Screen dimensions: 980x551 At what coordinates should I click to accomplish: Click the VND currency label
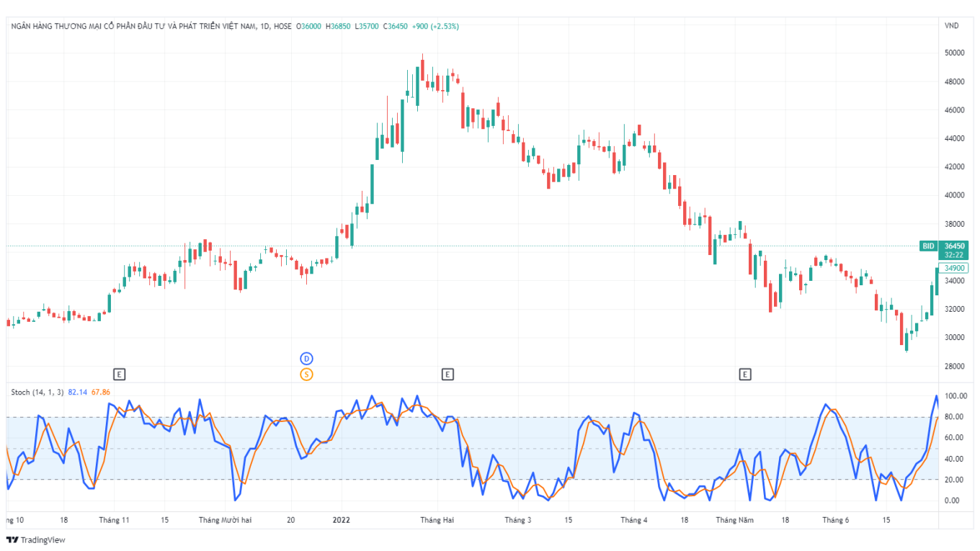pos(951,26)
